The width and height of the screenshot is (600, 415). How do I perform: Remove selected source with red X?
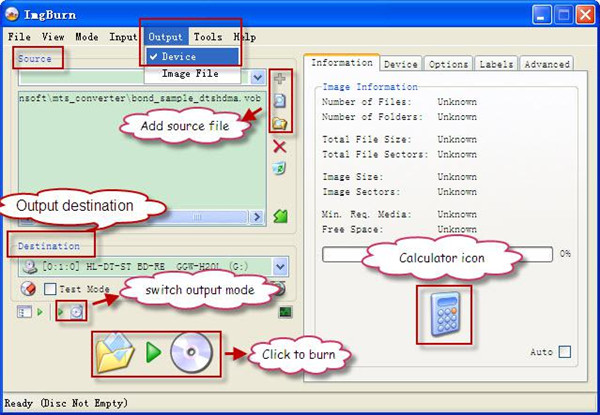pyautogui.click(x=280, y=146)
